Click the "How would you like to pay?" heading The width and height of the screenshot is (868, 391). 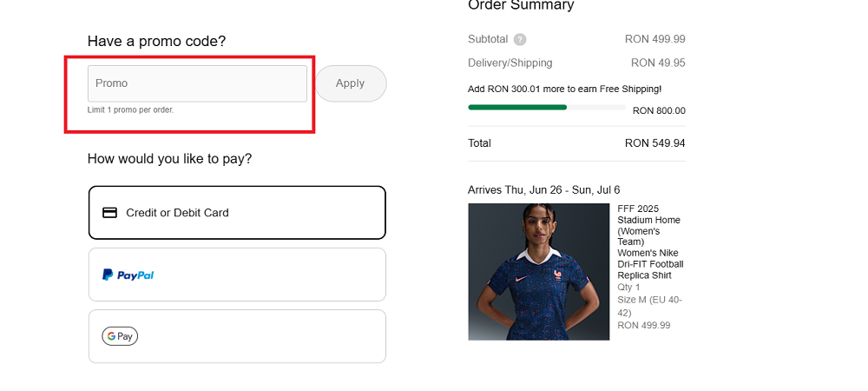(169, 159)
